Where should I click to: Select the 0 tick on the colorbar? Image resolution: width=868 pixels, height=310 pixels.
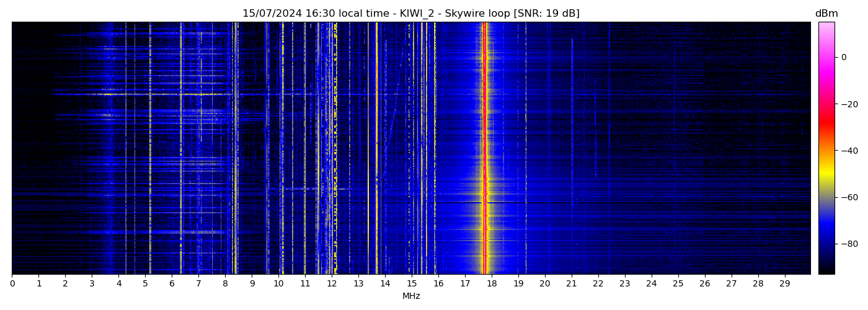point(844,57)
